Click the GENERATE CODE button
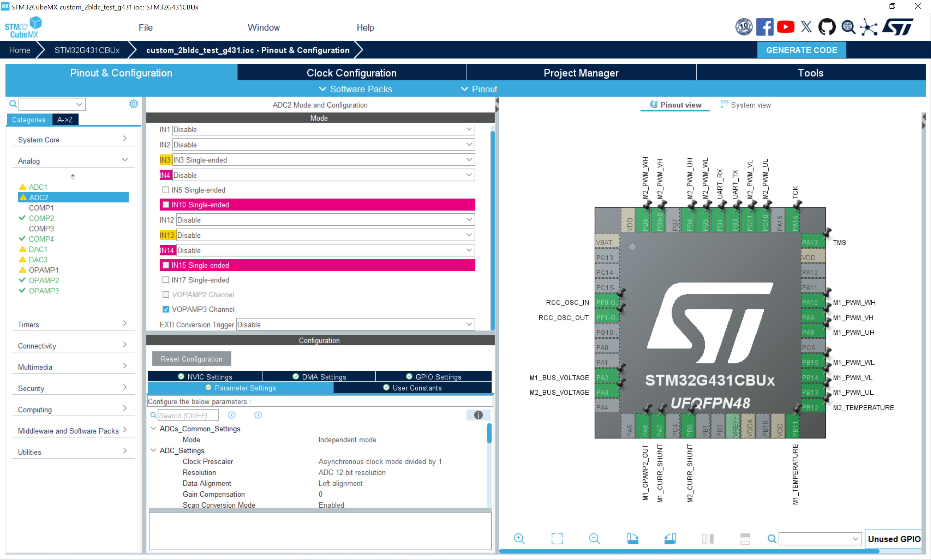Viewport: 931px width, 560px height. click(801, 50)
